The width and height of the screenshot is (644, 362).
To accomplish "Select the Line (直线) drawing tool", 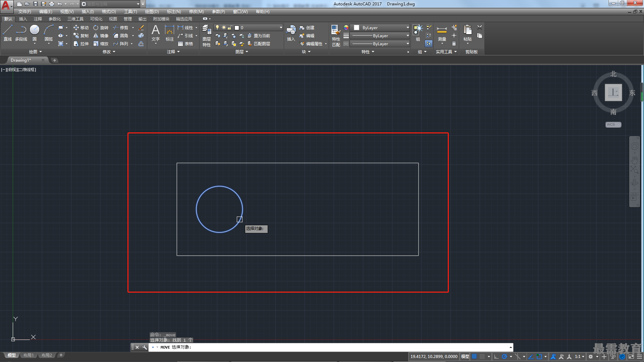I will [x=8, y=33].
